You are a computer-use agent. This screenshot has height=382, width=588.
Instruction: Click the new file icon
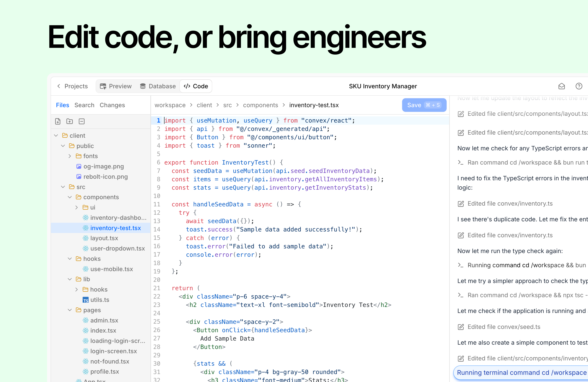click(x=58, y=121)
